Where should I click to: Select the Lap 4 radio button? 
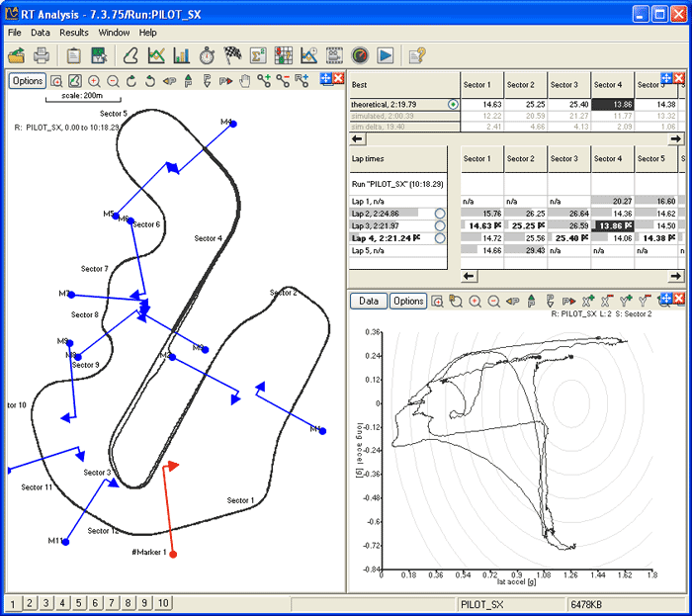[x=439, y=238]
